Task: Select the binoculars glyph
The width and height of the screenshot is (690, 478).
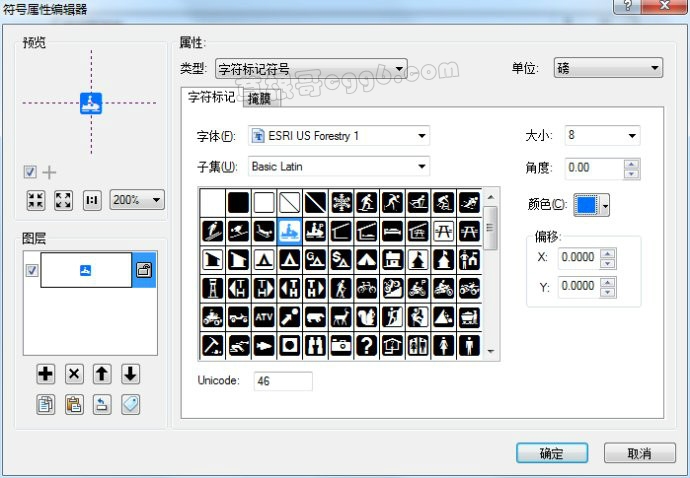Action: click(x=315, y=346)
